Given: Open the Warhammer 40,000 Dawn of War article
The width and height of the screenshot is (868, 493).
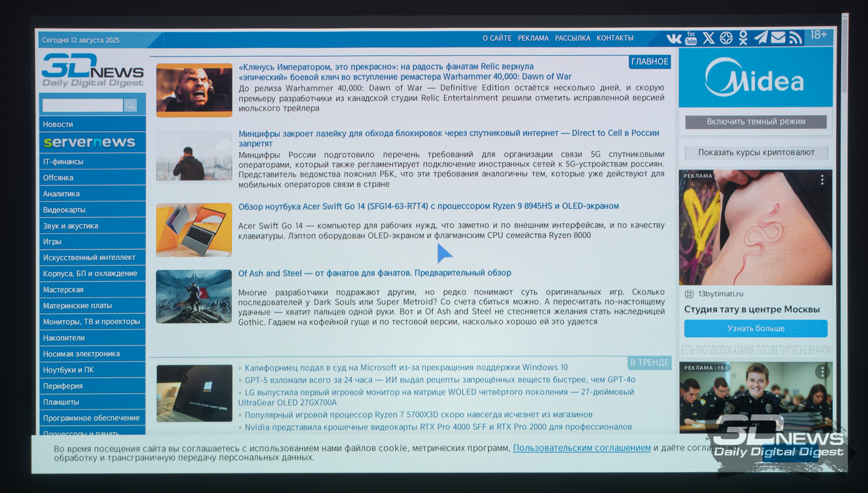Looking at the screenshot, I should 405,72.
